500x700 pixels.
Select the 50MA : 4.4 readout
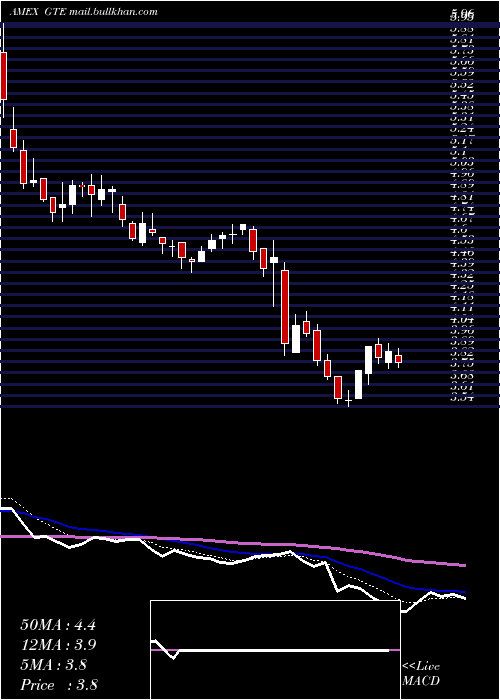tap(58, 625)
